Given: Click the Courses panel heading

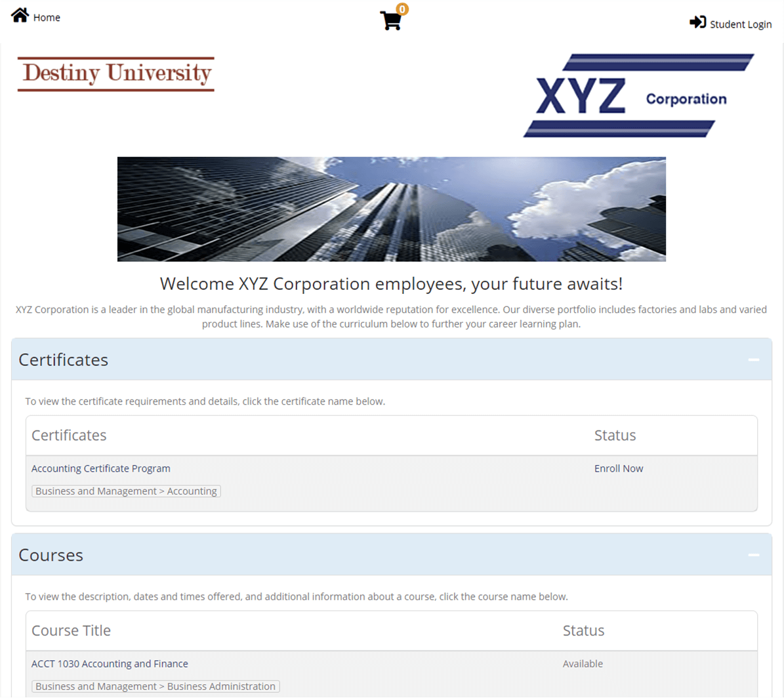Looking at the screenshot, I should (x=51, y=555).
